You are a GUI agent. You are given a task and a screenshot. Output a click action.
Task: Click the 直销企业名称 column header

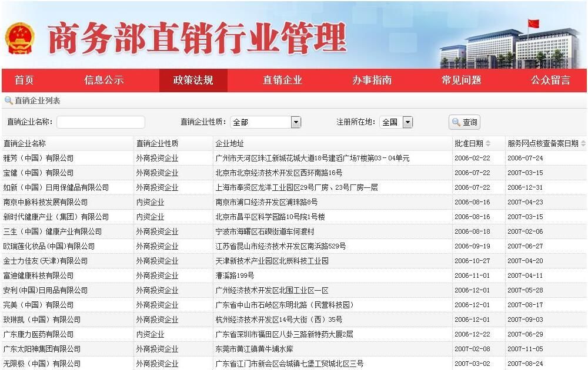(x=25, y=143)
